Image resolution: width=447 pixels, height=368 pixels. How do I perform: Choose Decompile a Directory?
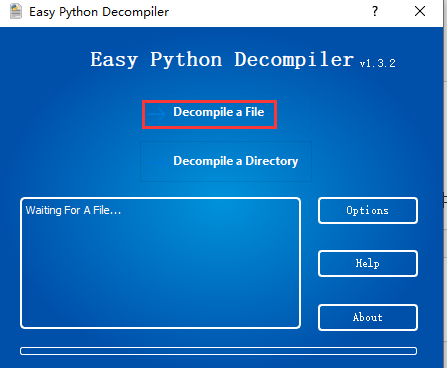click(x=226, y=161)
